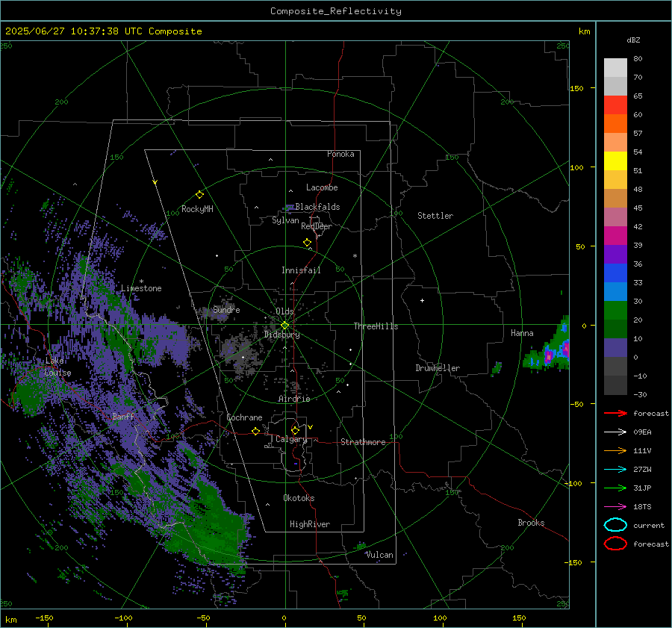Viewport: 672px width, 628px height.
Task: Click the Calgary city label
Action: coord(291,439)
